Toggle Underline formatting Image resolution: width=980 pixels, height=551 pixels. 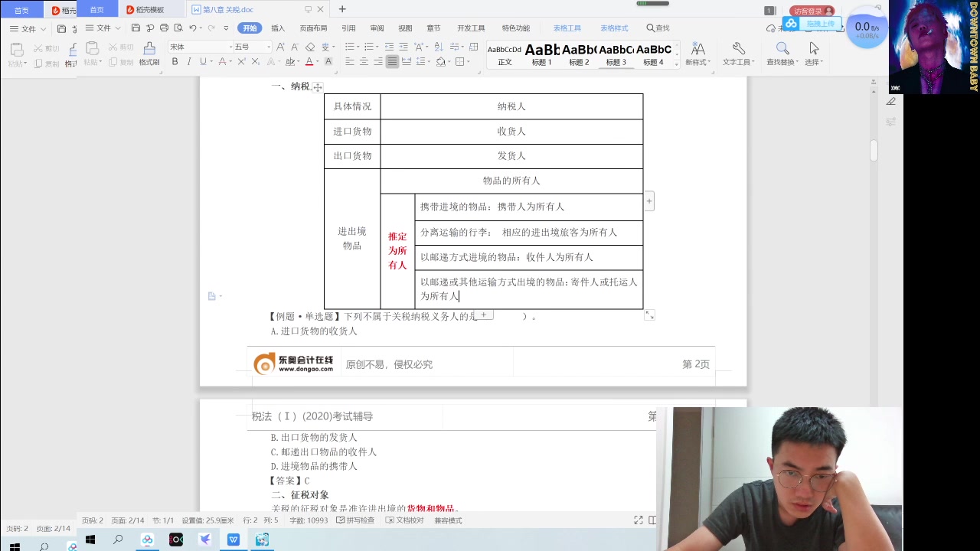pos(202,61)
